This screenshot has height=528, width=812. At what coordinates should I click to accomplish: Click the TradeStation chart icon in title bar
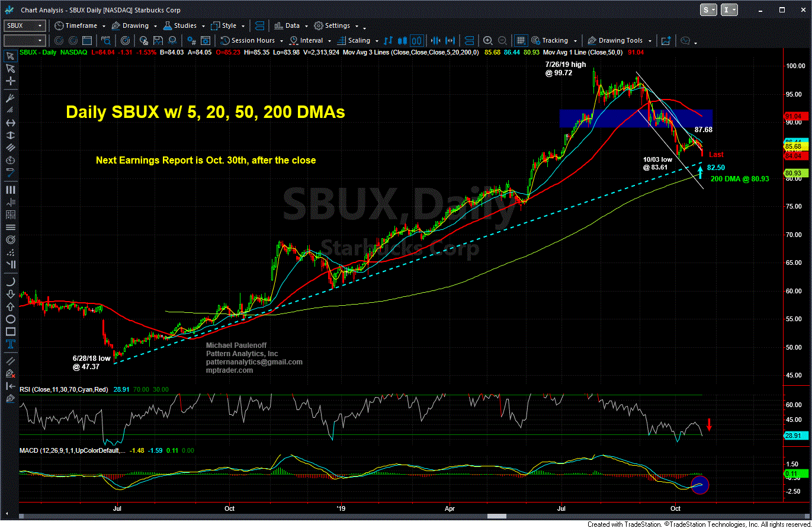pyautogui.click(x=9, y=10)
